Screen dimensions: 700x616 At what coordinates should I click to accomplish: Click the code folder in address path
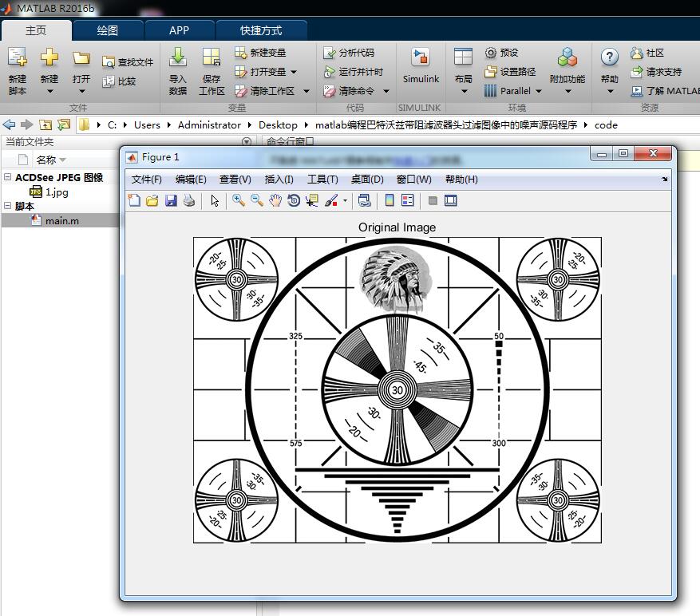tap(606, 125)
